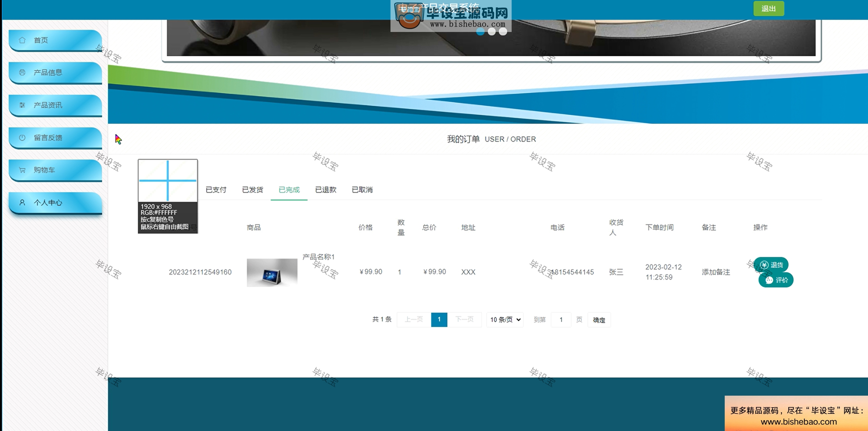Image resolution: width=868 pixels, height=431 pixels.
Task: Click the chat bubble icon in 评价 button
Action: (769, 280)
